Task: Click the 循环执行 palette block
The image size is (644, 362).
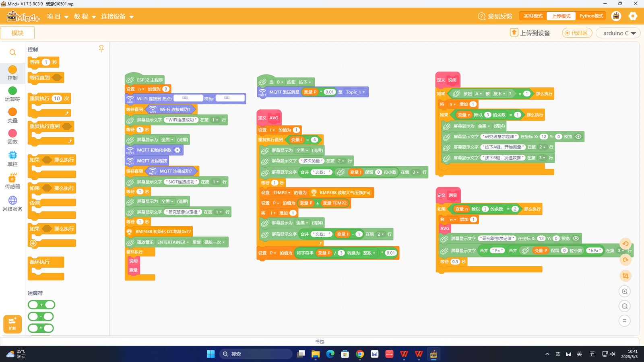Action: 46,268
